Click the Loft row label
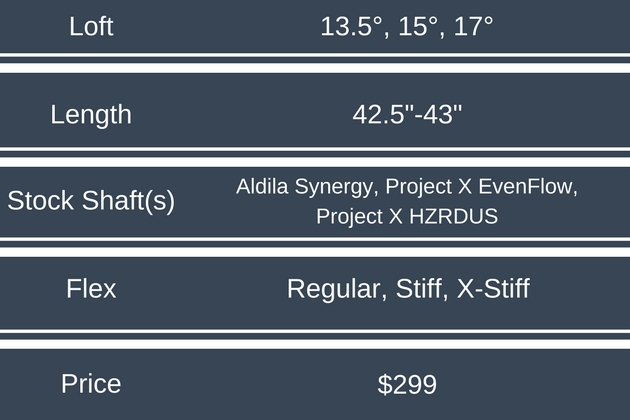Viewport: 630px width, 420px height. pos(91,26)
